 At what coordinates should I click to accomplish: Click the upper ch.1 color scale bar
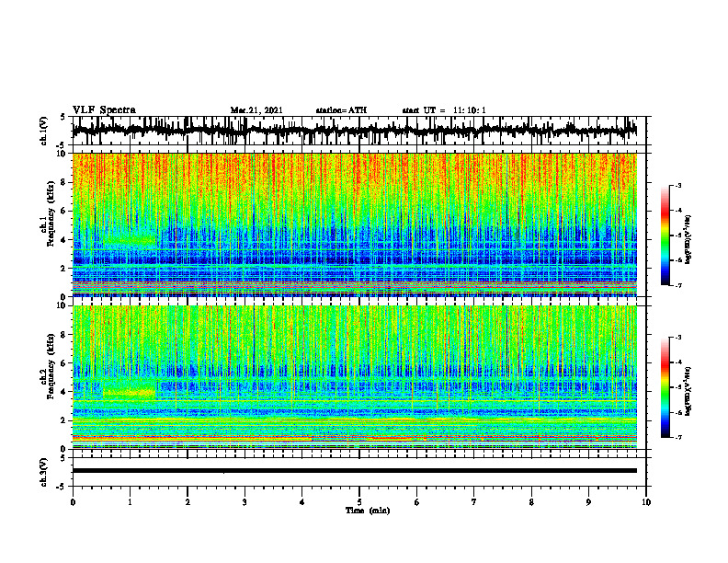[665, 236]
